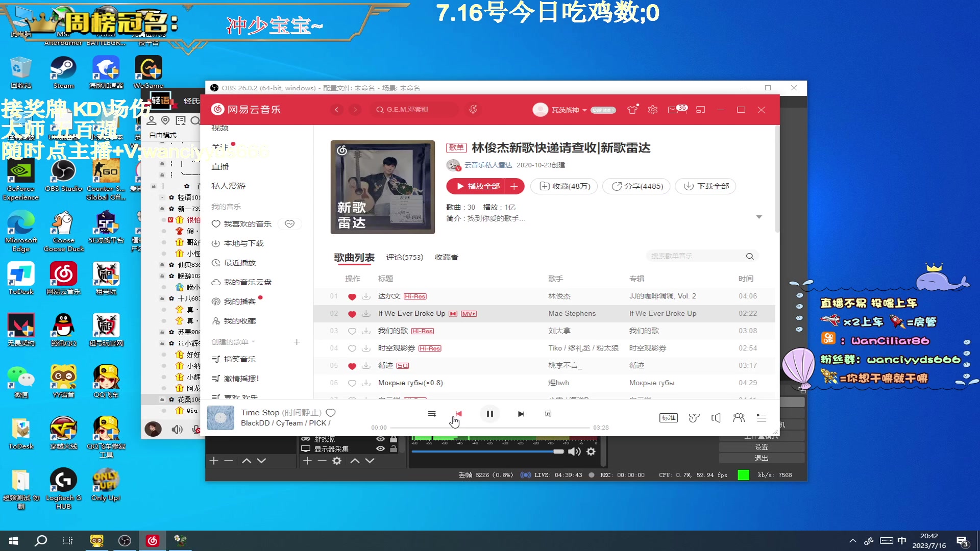
Task: Like the song 时空观影券 heart
Action: [352, 348]
